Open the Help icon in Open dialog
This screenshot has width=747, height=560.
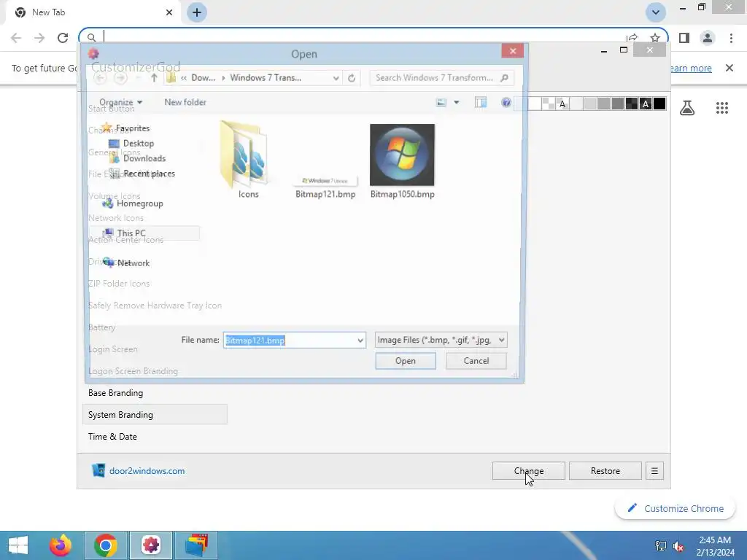[x=506, y=102]
